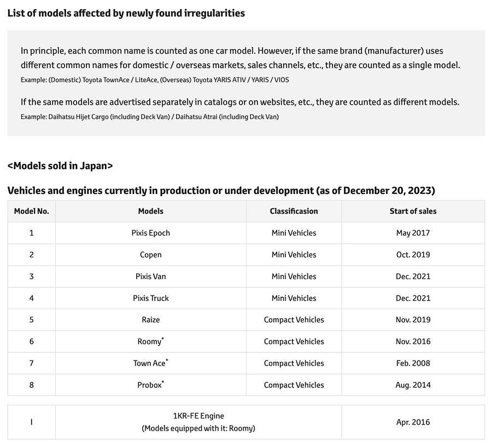Viewport: 492px width, 448px height.
Task: Click the Roomy model name
Action: (150, 341)
